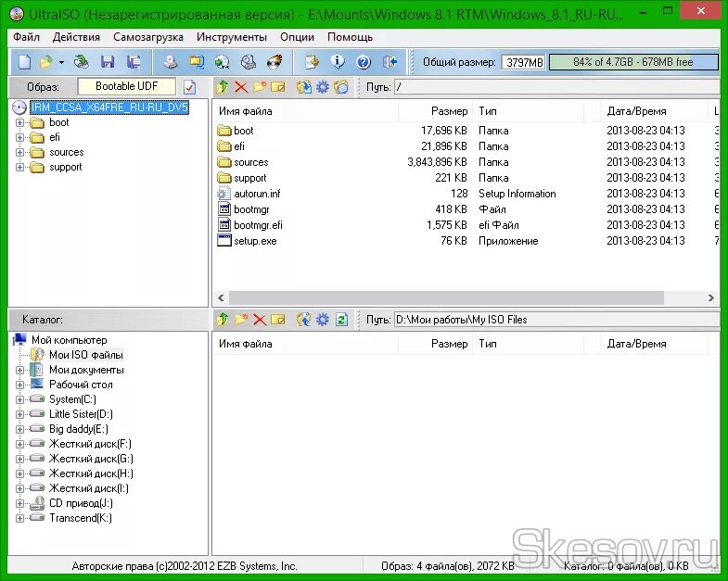728x581 pixels.
Task: Sort catalog files by the Дата/Время column
Action: click(653, 344)
